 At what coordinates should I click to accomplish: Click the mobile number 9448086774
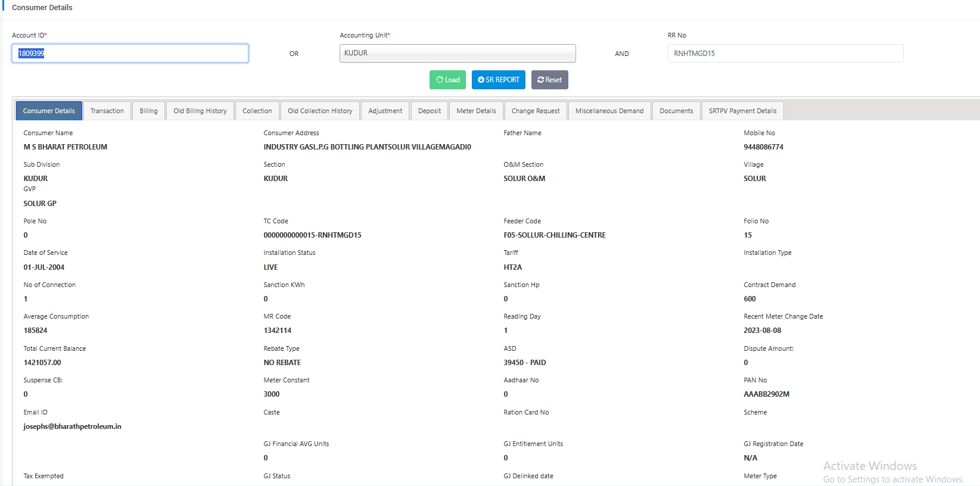(x=763, y=147)
